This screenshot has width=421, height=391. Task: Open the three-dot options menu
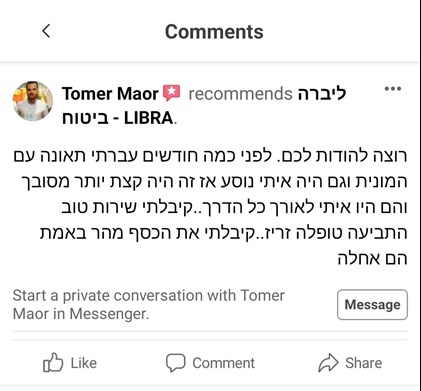[393, 89]
